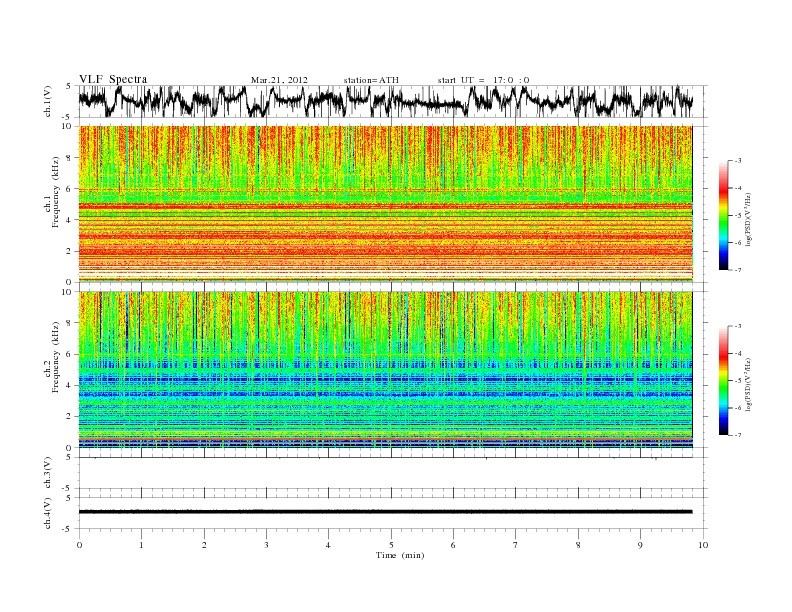Click the "-3" tick on the lower colorbar
Viewport: 792px width, 612px height.
point(738,326)
